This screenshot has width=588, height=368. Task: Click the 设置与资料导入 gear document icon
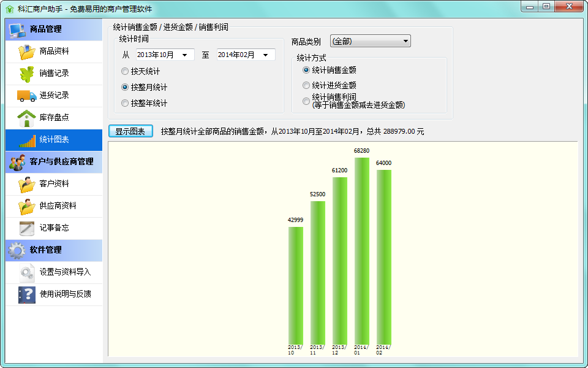pyautogui.click(x=27, y=272)
